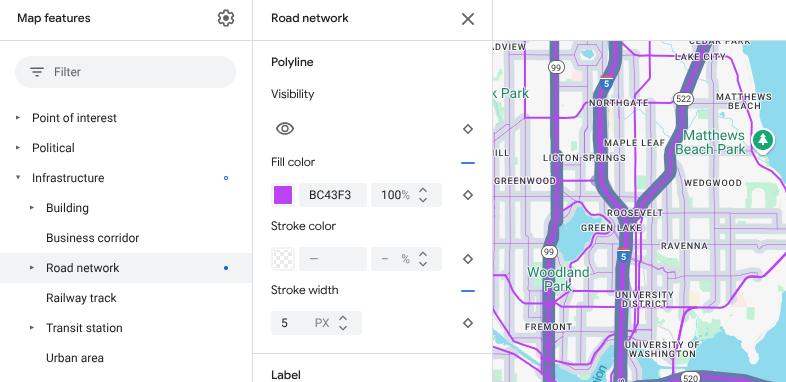
Task: Click Interstate 5 shield near Northgate
Action: point(607,83)
